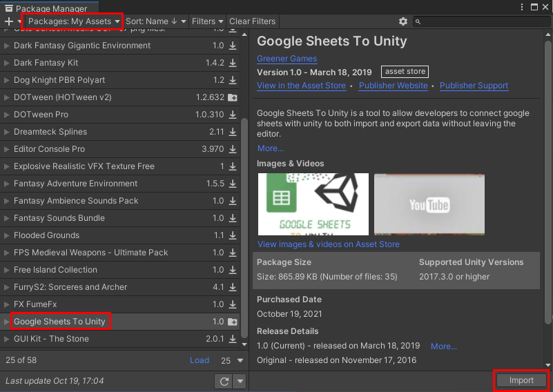Click the refresh package list button
This screenshot has width=553, height=392.
click(x=224, y=382)
